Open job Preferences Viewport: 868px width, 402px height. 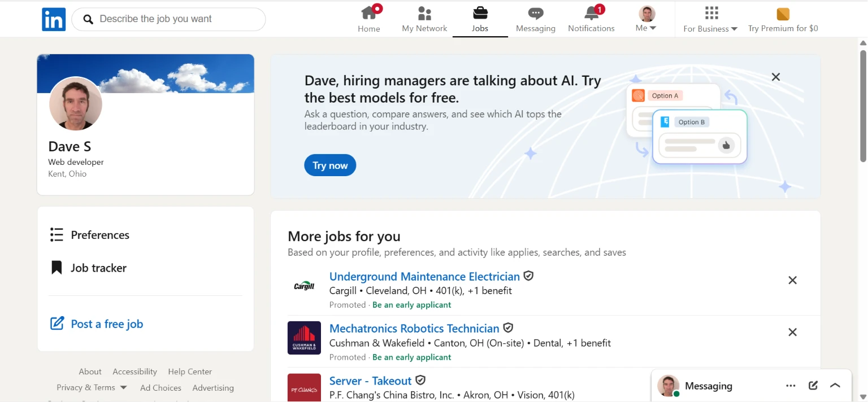pyautogui.click(x=90, y=235)
